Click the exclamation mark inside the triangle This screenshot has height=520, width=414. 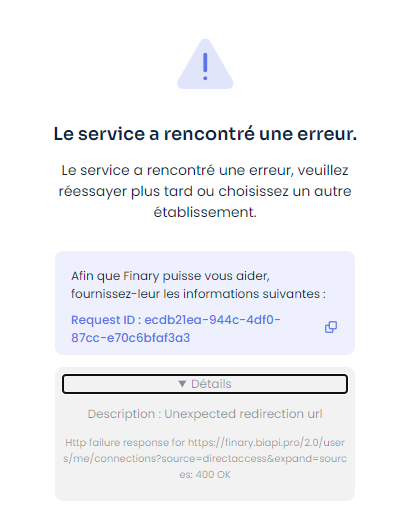(205, 66)
